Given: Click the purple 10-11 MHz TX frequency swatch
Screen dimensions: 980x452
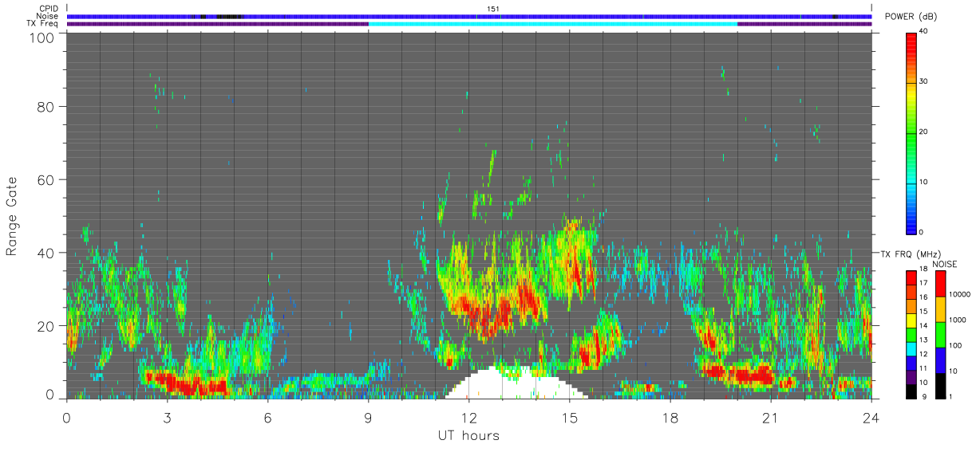Looking at the screenshot, I should [911, 375].
